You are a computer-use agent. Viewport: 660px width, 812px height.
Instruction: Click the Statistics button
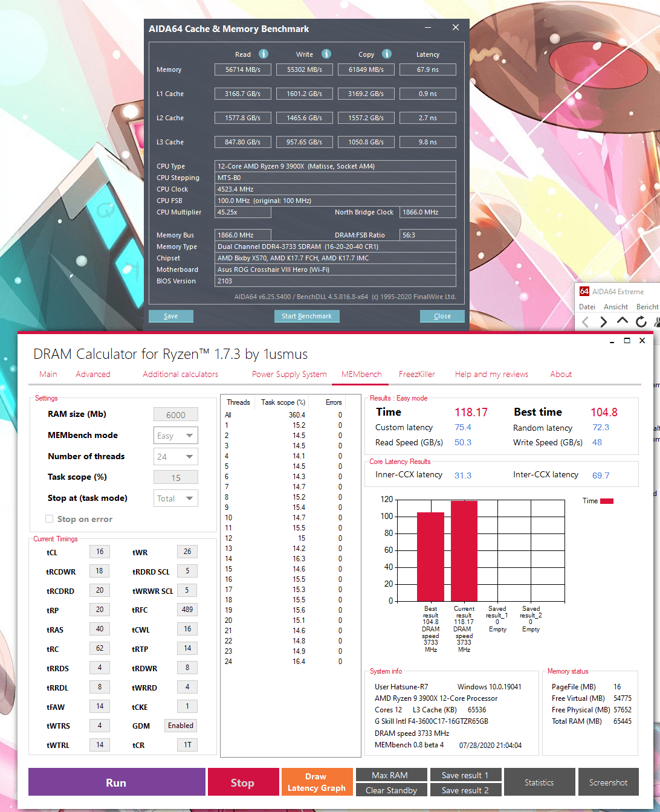pyautogui.click(x=539, y=782)
